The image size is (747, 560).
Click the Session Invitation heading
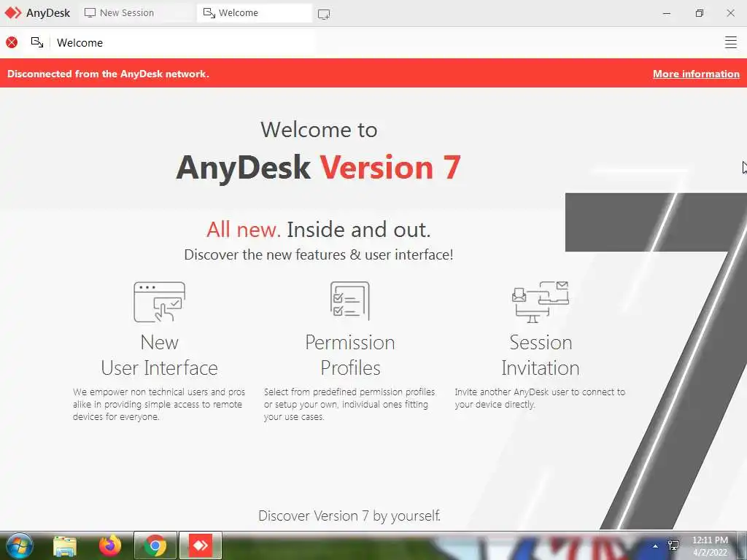[541, 355]
